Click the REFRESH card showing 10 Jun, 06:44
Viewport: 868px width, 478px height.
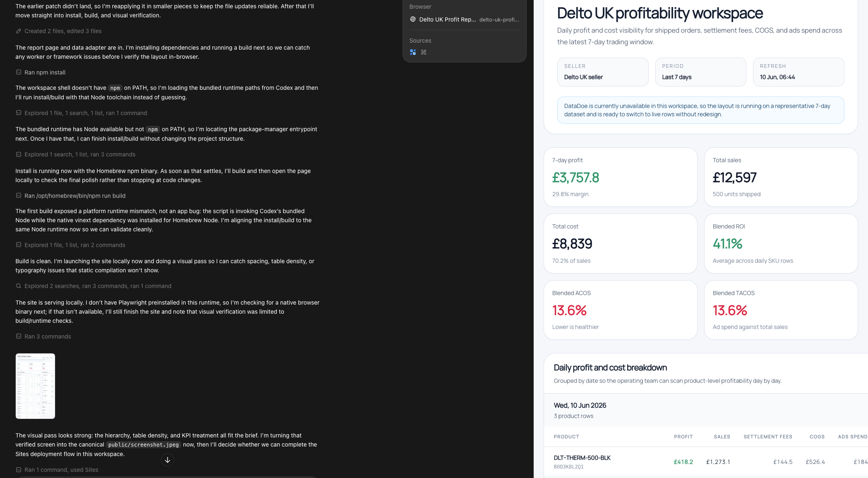click(798, 72)
